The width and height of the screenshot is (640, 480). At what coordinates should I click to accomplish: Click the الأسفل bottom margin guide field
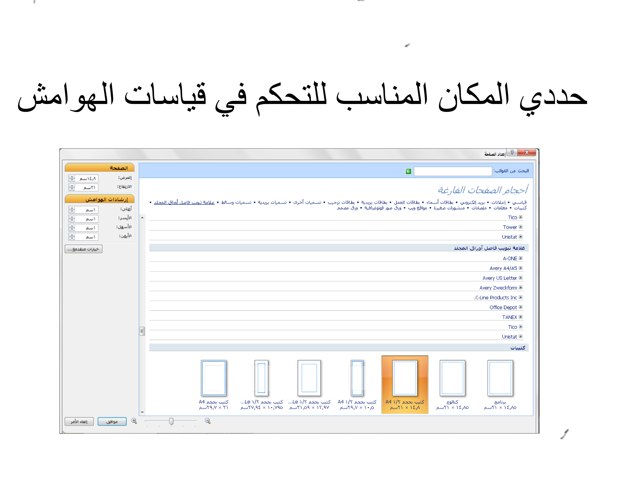pyautogui.click(x=84, y=227)
